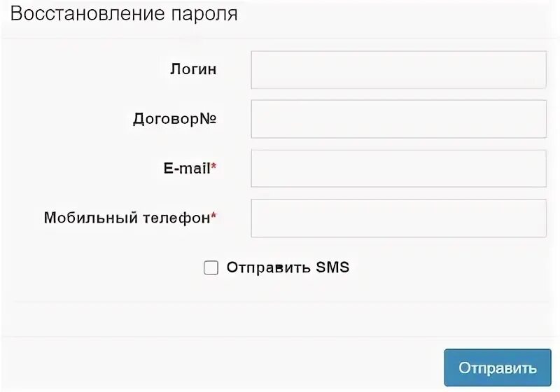
Task: Focus the Договор№ text box
Action: point(398,119)
